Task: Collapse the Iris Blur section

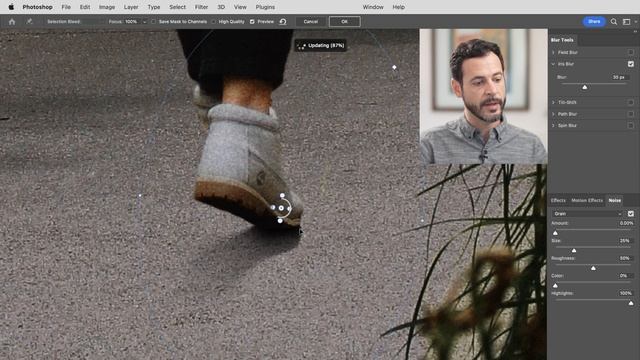Action: point(553,64)
